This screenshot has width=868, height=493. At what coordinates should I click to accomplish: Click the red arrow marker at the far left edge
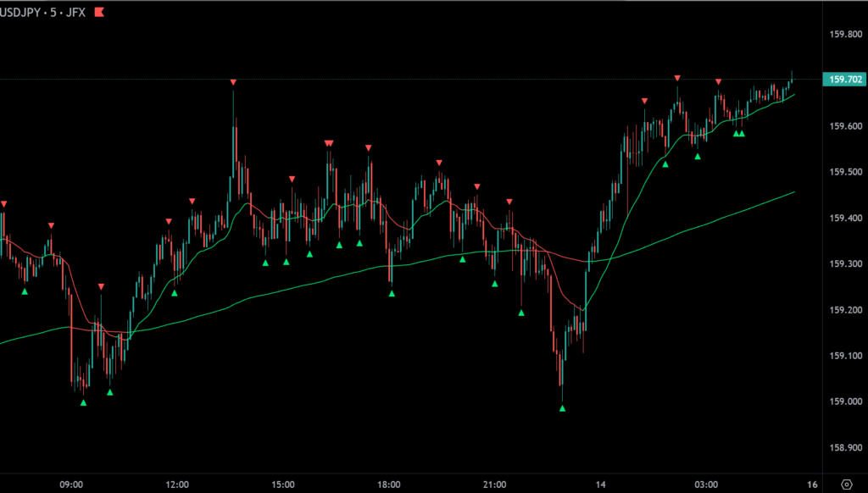tap(3, 203)
